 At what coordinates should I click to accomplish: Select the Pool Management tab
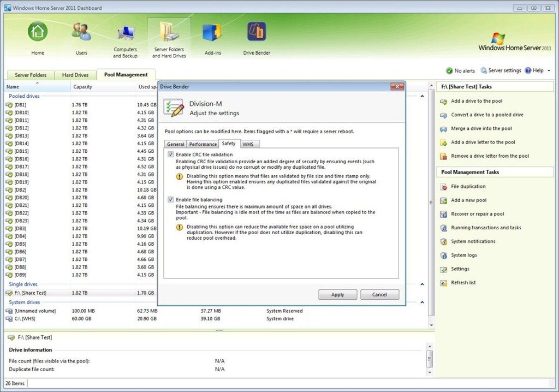pyautogui.click(x=126, y=75)
